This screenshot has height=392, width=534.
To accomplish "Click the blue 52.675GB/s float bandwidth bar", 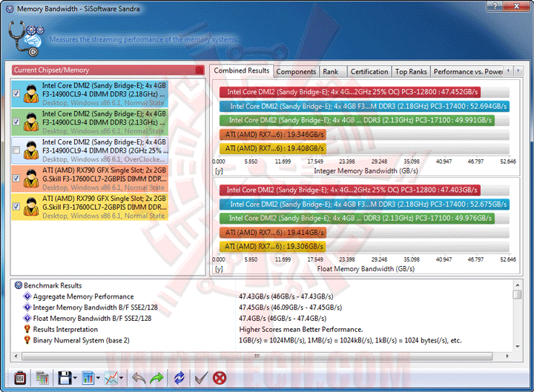I will click(364, 205).
